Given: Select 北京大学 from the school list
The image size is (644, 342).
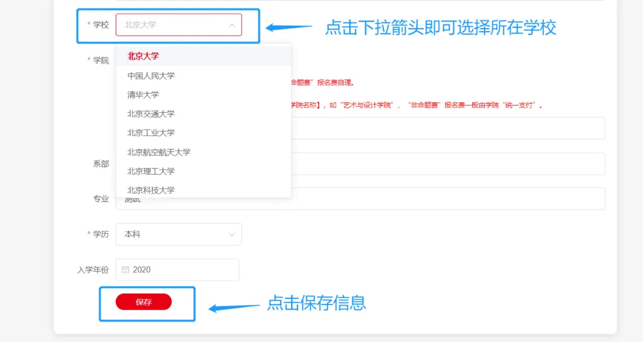Looking at the screenshot, I should (x=203, y=56).
